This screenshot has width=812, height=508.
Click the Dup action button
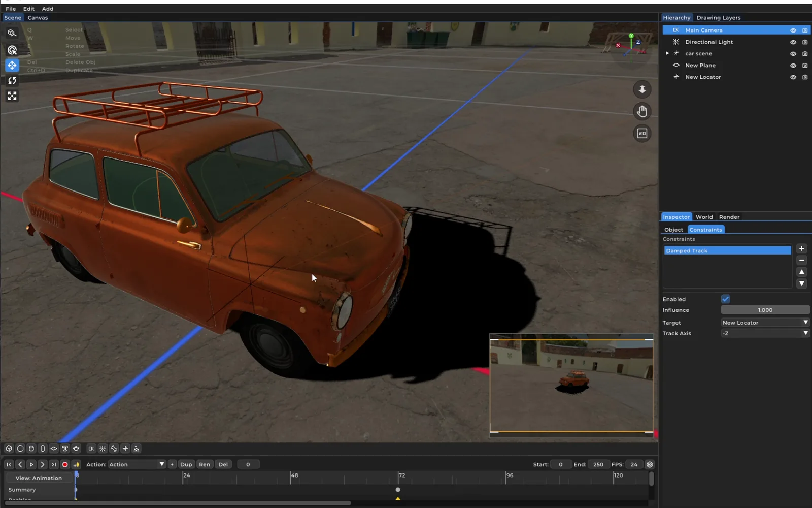pos(186,464)
